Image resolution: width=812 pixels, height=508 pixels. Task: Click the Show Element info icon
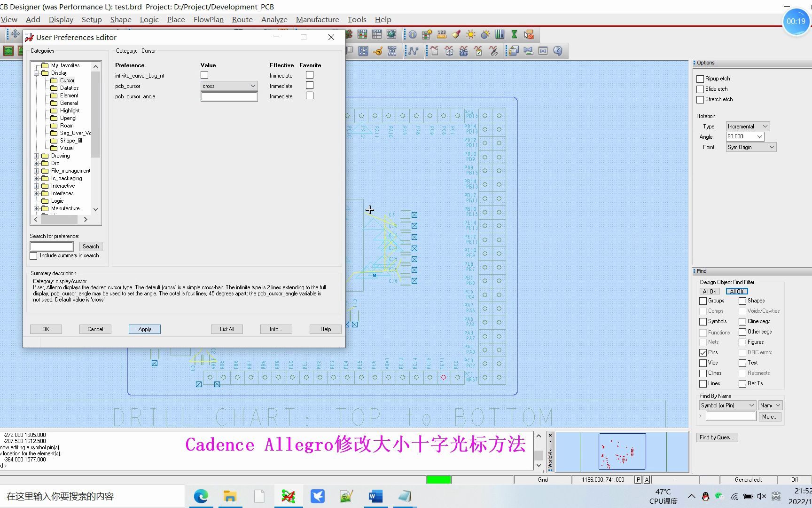coord(413,34)
